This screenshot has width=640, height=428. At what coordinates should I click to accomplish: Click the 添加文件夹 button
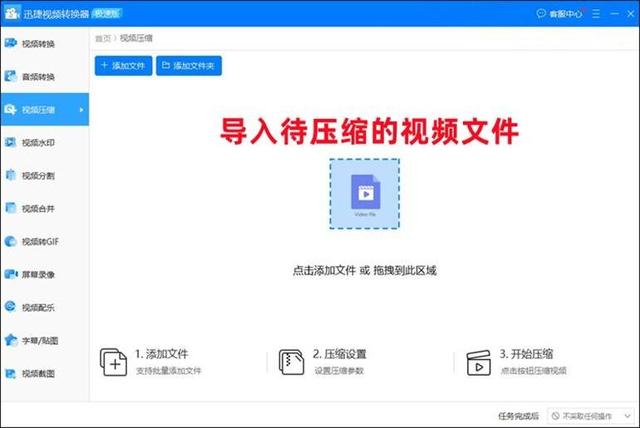point(189,66)
